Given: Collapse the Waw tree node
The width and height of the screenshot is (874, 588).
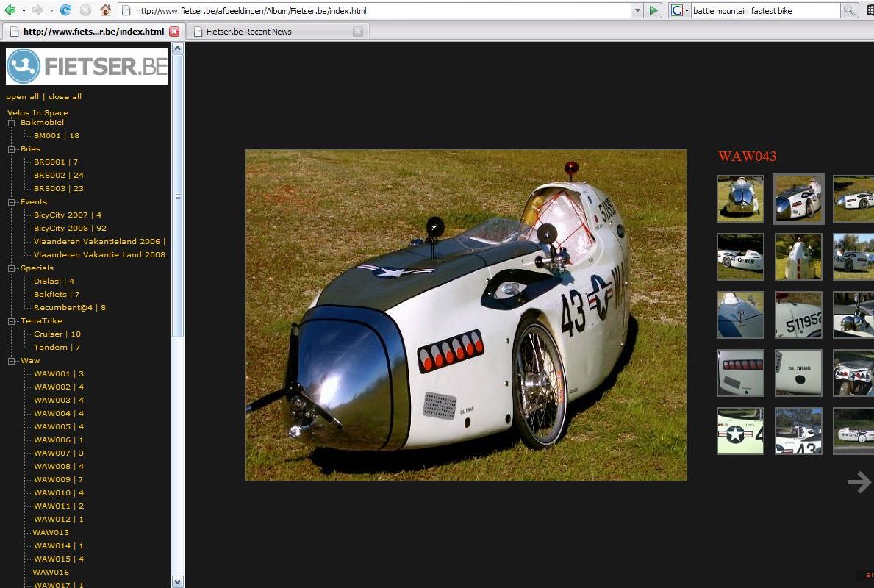Looking at the screenshot, I should [11, 361].
